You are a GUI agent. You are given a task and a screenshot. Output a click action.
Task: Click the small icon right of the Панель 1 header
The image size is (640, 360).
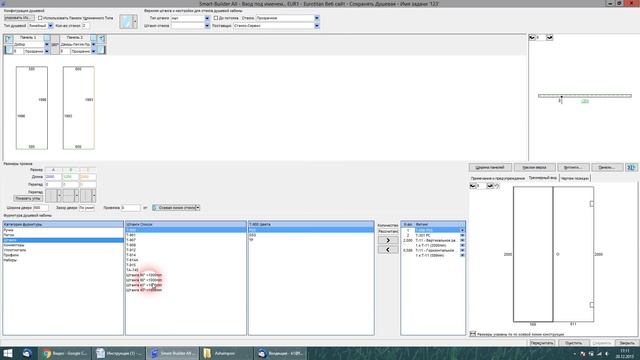pos(47,38)
